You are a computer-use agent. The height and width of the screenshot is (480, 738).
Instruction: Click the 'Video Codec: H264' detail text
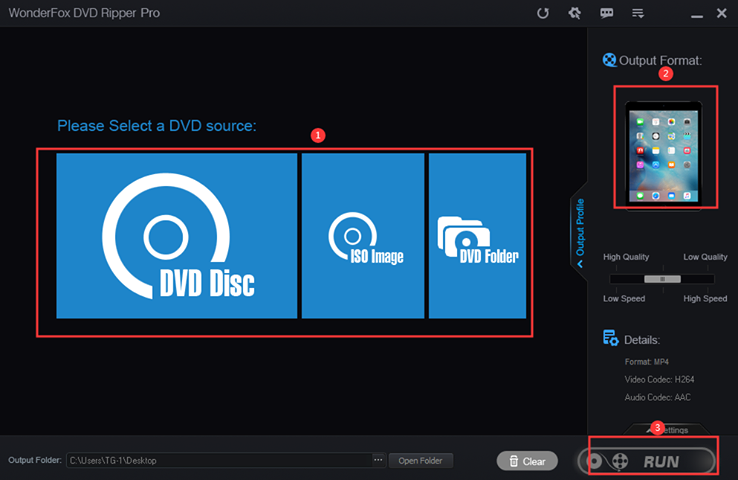(659, 379)
